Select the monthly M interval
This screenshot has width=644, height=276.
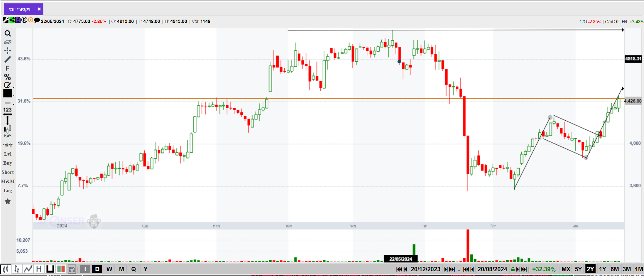pos(122,269)
